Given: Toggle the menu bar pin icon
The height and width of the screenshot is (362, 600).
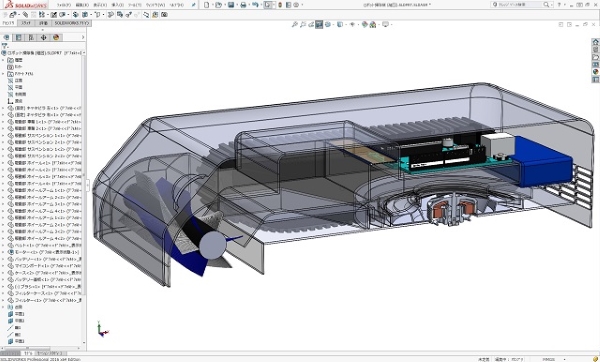Looking at the screenshot, I should 194,5.
